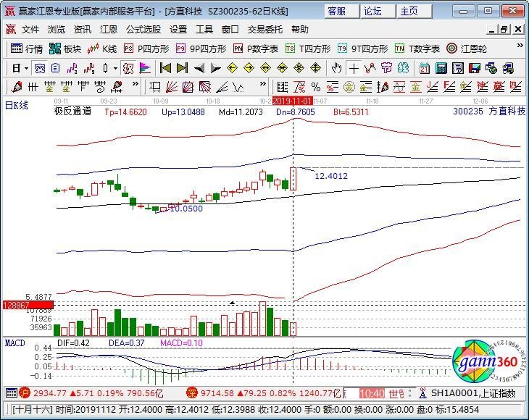Click the yellow diamond four-way compress icon
Screen dimensions: 529x420
299,68
